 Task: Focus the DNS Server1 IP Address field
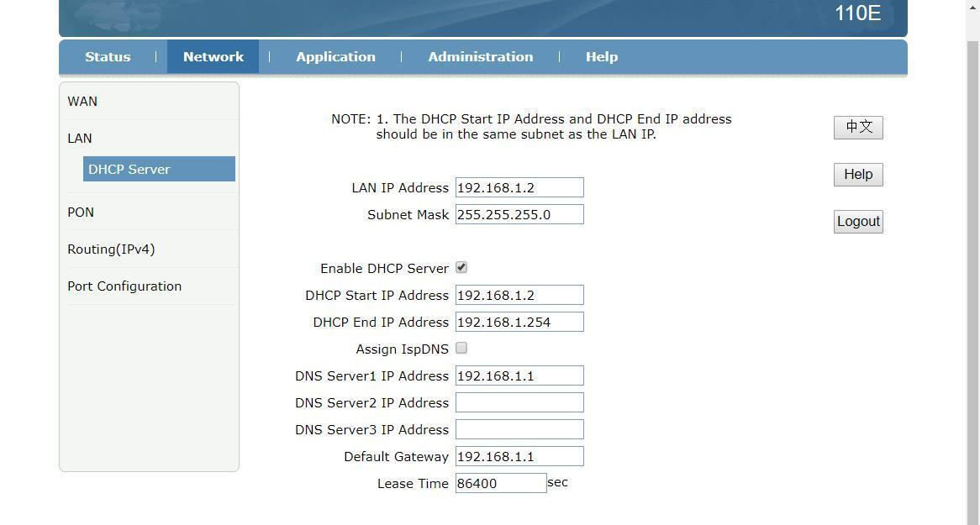(519, 375)
